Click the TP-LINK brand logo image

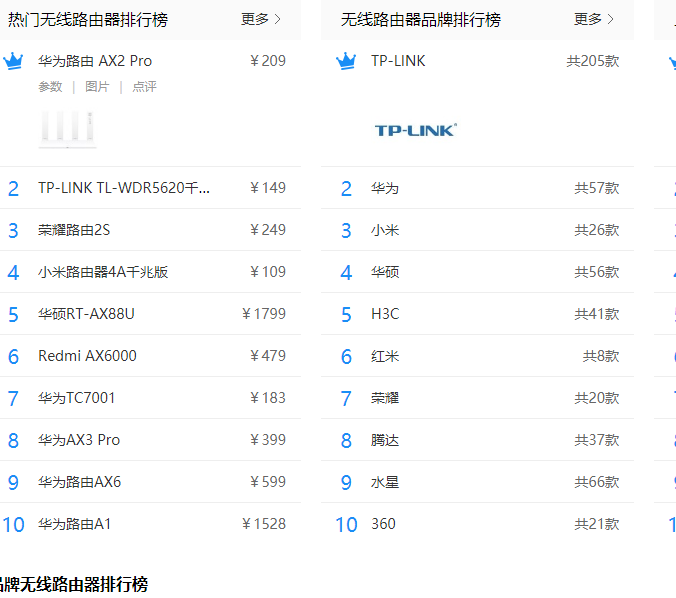click(x=415, y=130)
